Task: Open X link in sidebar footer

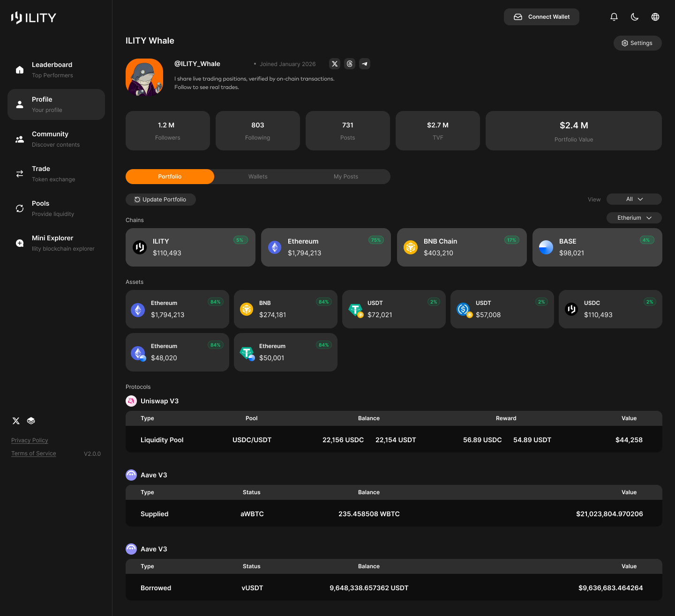Action: pyautogui.click(x=16, y=421)
